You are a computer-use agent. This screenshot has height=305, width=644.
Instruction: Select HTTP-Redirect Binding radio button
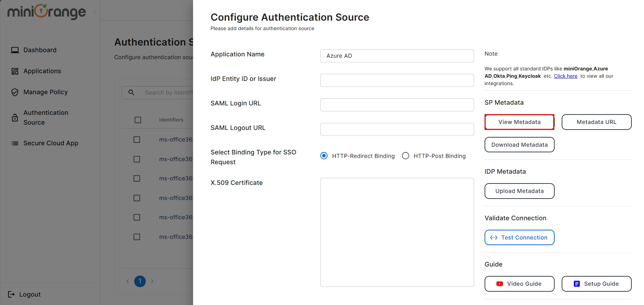click(324, 156)
